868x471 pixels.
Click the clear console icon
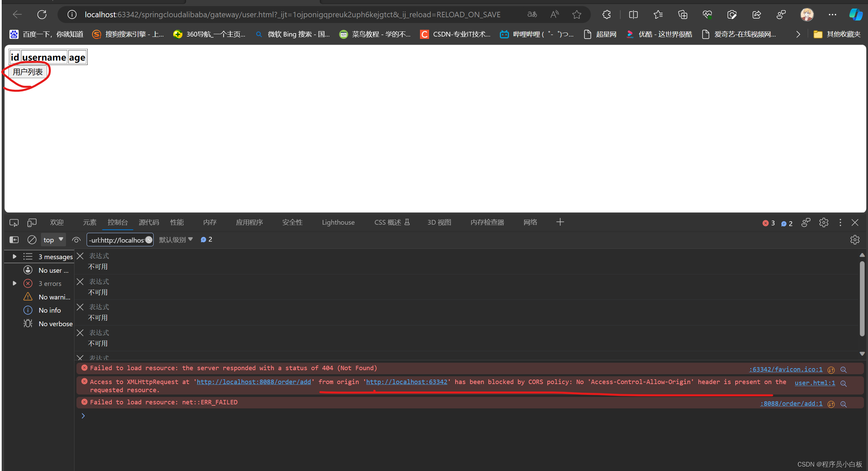click(32, 240)
